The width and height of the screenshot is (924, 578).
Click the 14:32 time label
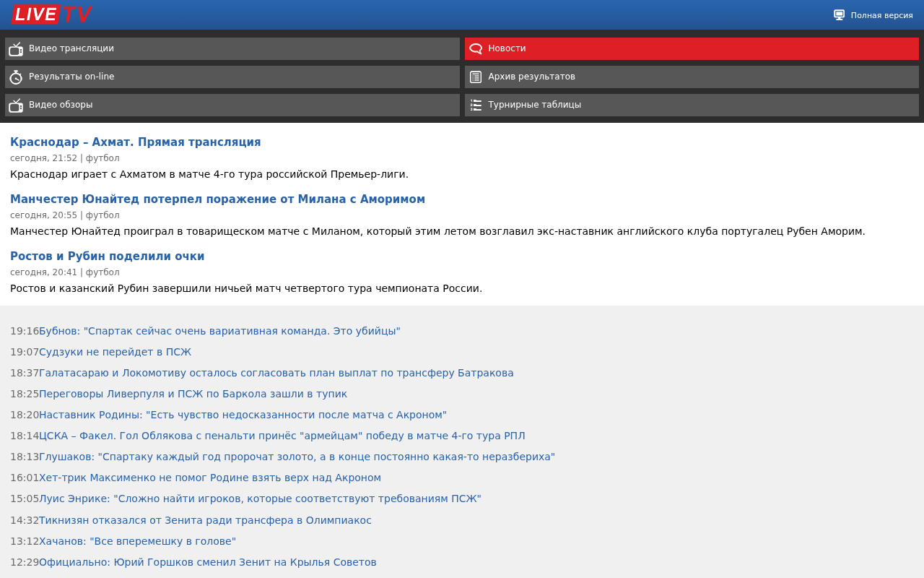[x=25, y=520]
